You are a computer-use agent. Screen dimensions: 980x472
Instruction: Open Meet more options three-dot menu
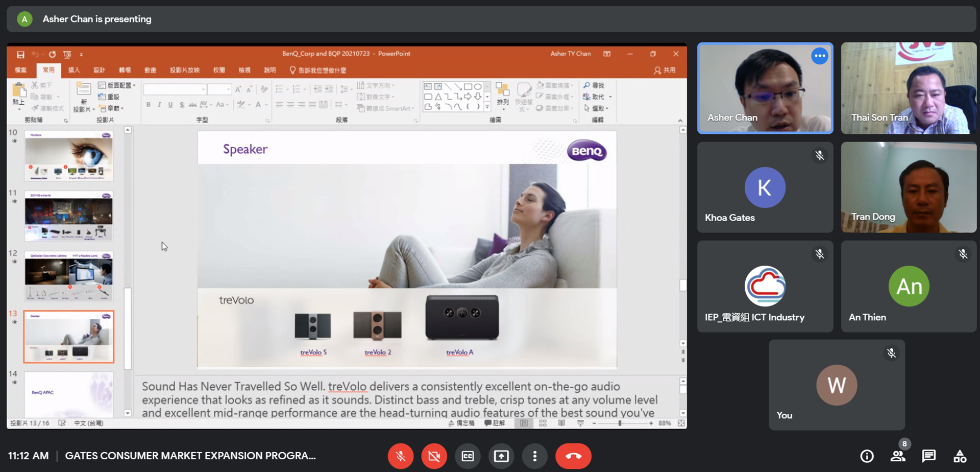tap(535, 456)
